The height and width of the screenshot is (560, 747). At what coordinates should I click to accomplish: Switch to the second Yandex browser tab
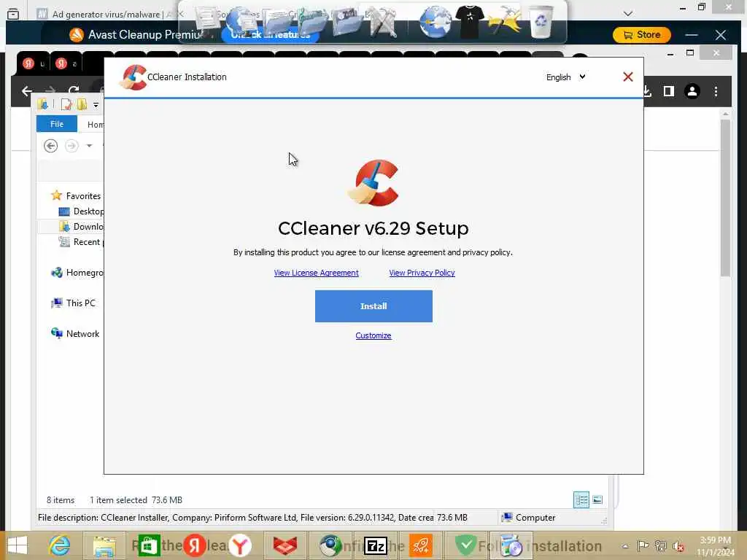66,64
